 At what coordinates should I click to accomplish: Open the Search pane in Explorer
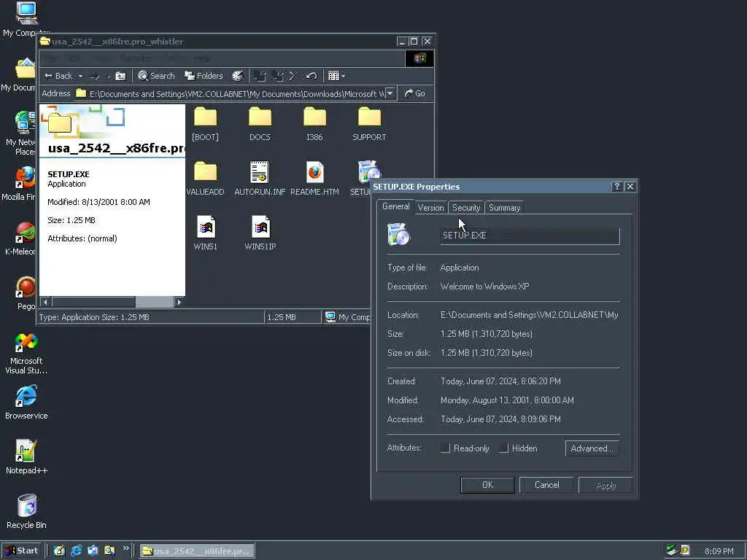(156, 76)
